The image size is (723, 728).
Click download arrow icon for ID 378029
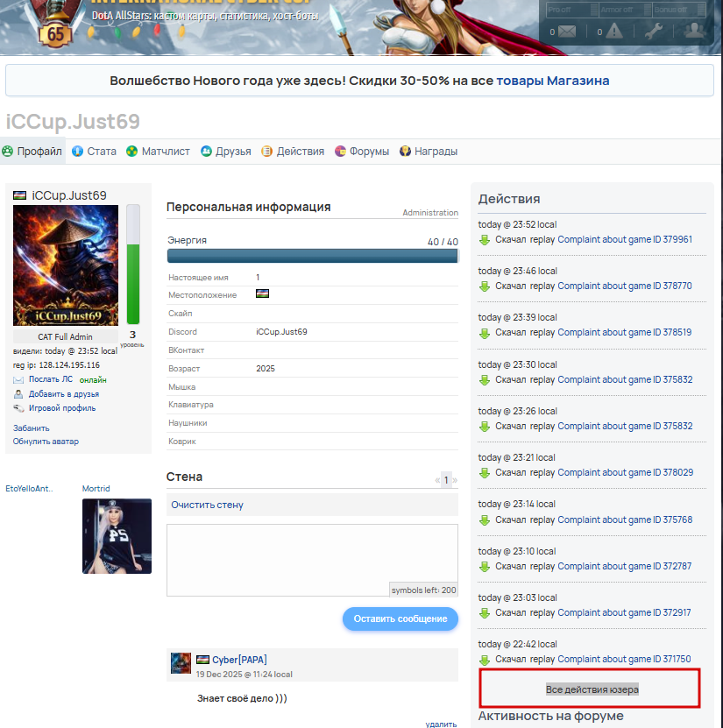(x=485, y=473)
